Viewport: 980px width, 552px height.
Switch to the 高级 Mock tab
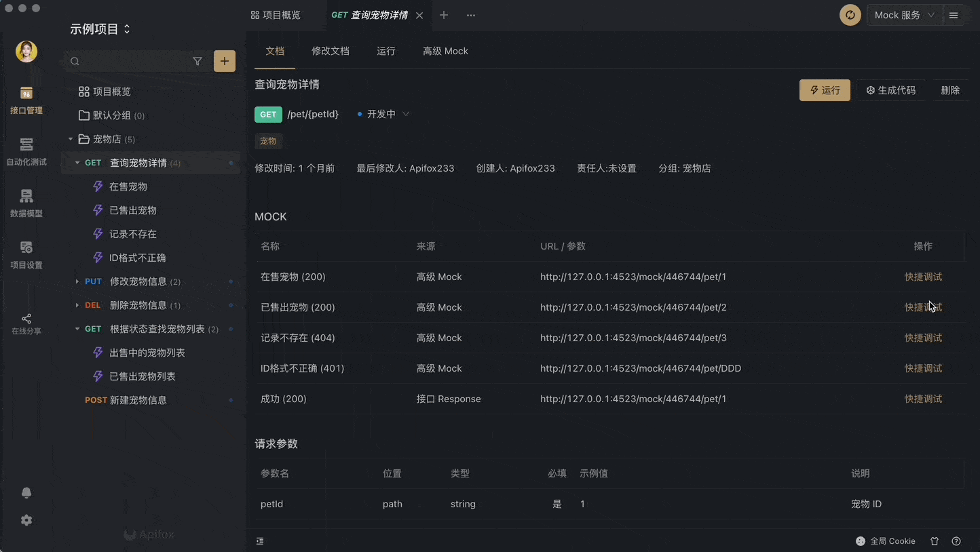click(445, 51)
